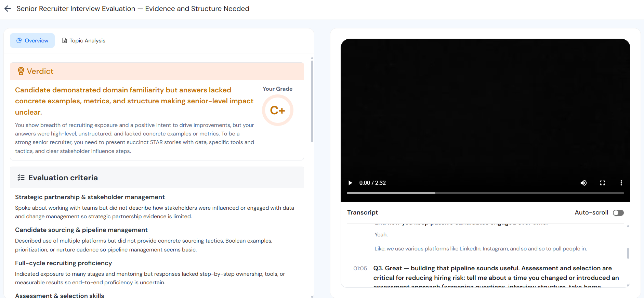Click the transcript vertical scrollbar thumb

628,253
